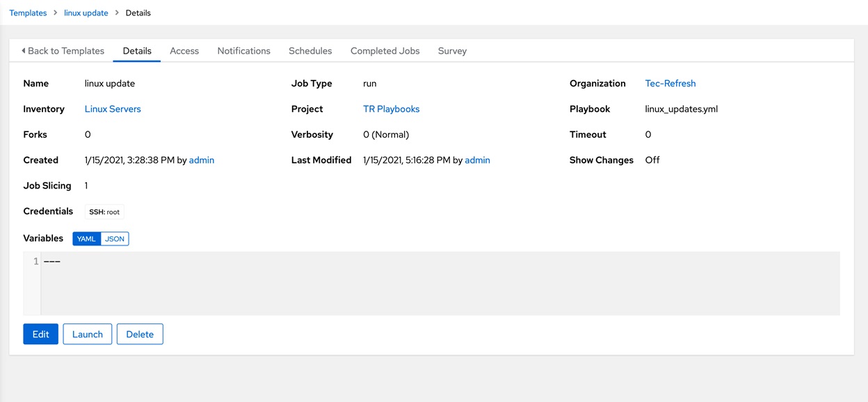
Task: Switch to the Survey tab
Action: [452, 50]
